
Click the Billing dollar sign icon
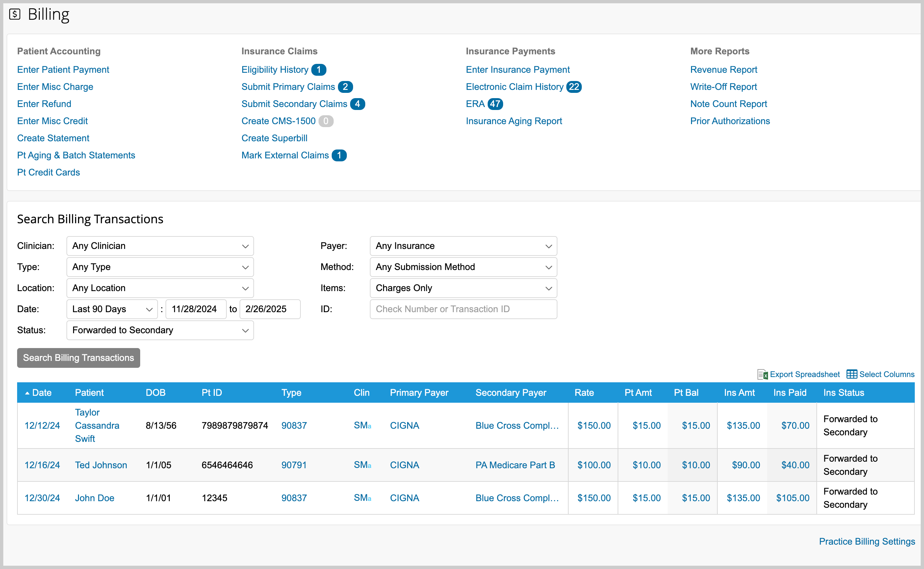[15, 14]
